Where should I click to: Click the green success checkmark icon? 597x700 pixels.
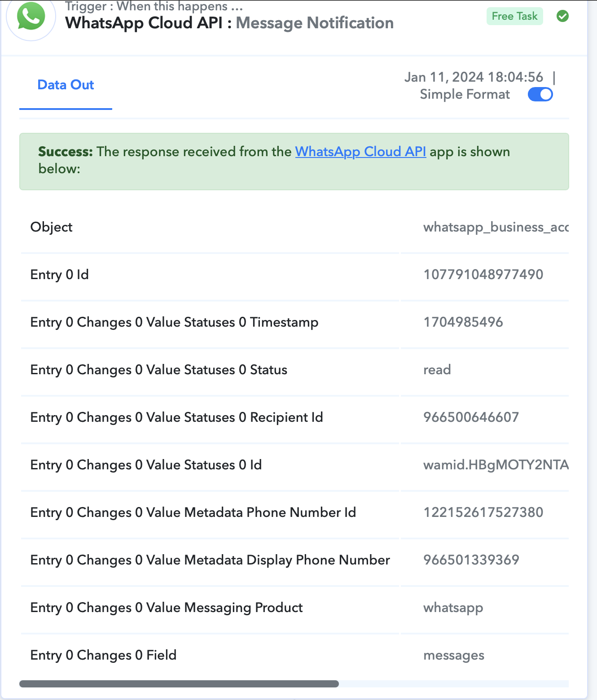562,16
